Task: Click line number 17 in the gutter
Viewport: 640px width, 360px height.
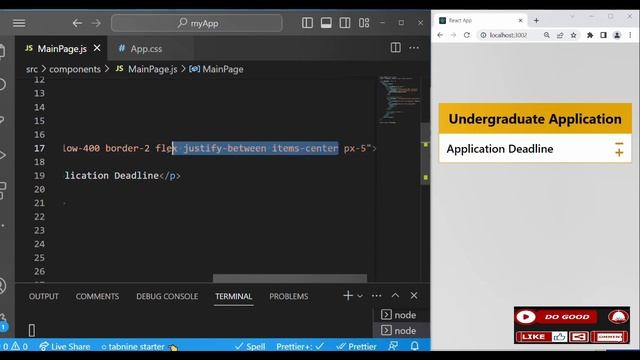Action: pos(39,148)
